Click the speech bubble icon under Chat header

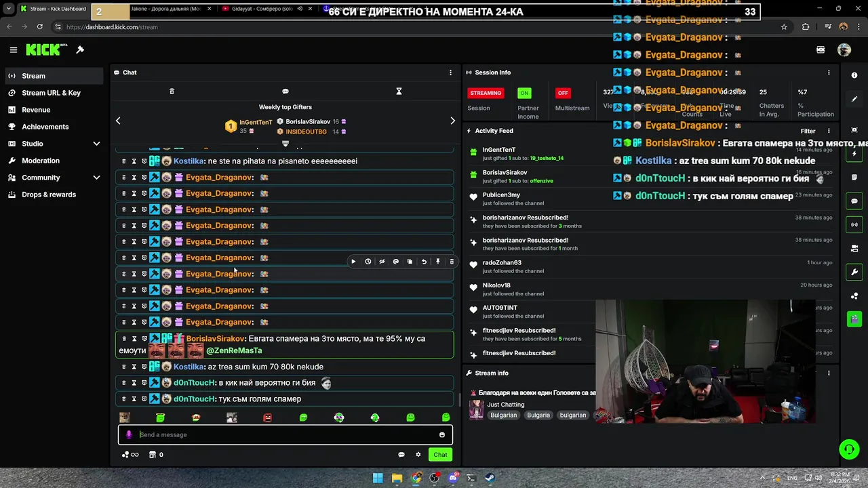tap(285, 91)
